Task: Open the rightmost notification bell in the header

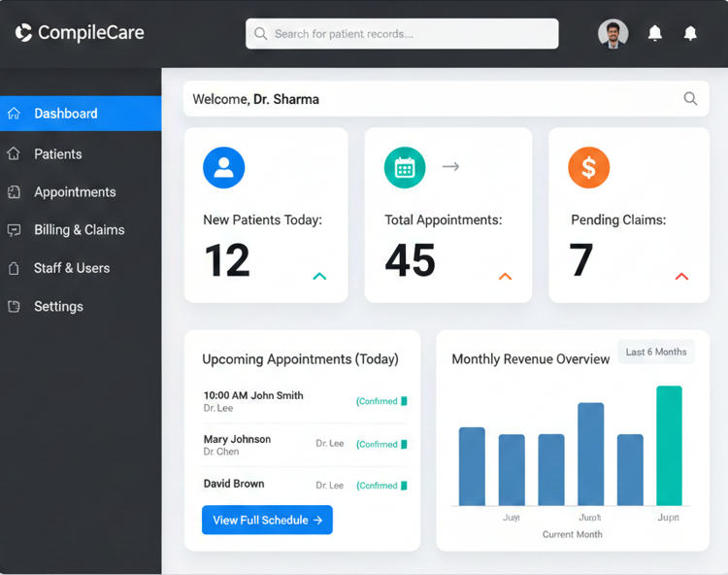Action: click(x=690, y=33)
